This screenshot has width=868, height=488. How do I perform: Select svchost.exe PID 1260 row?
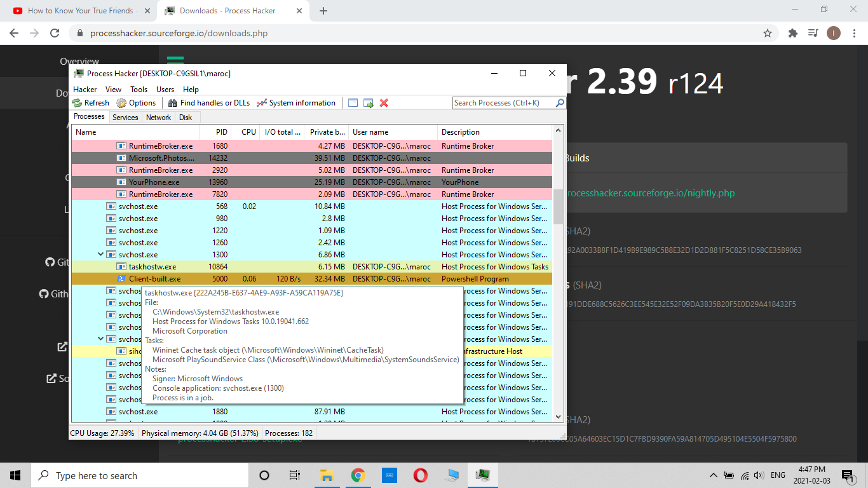point(311,243)
